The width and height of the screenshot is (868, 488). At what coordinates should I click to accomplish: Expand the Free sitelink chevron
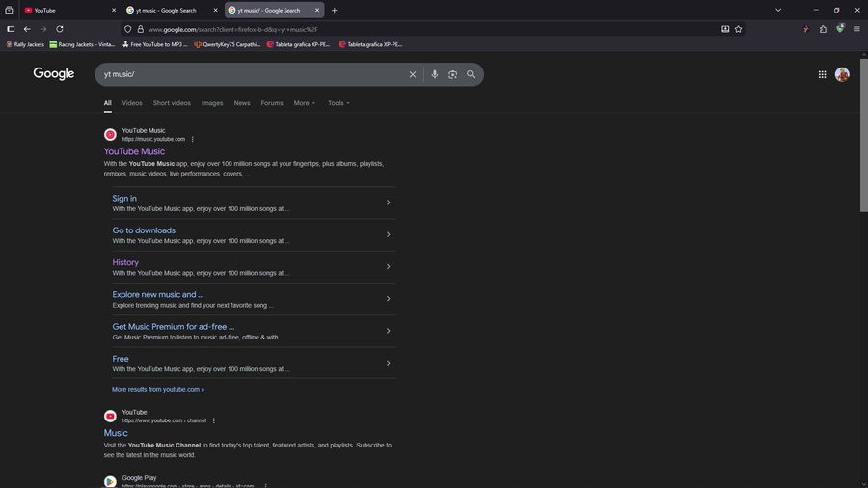(388, 363)
